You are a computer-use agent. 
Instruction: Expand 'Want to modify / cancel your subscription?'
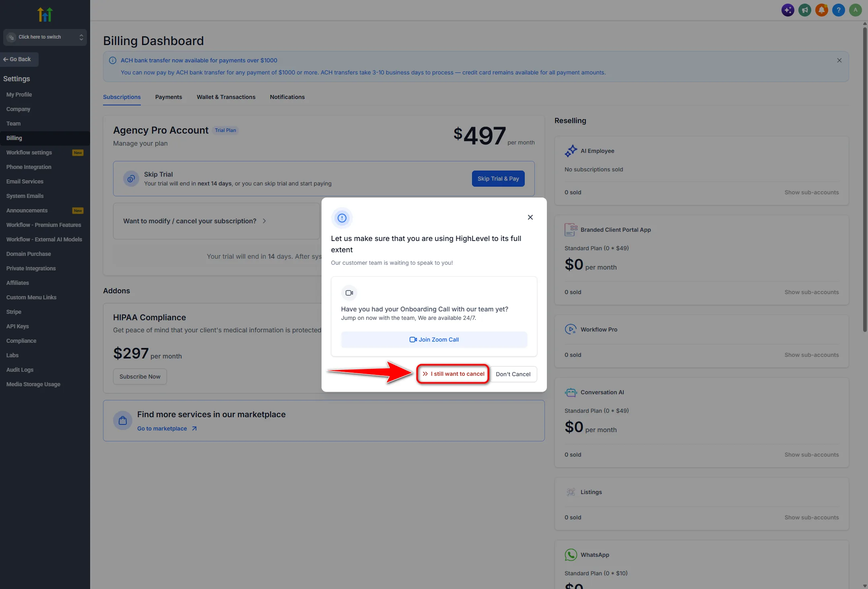tap(216, 221)
